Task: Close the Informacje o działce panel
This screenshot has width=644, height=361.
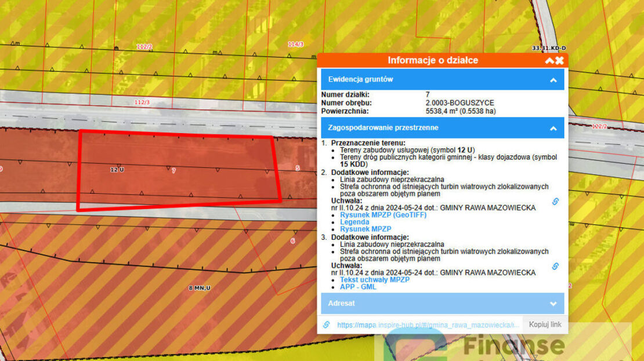Action: coord(559,60)
